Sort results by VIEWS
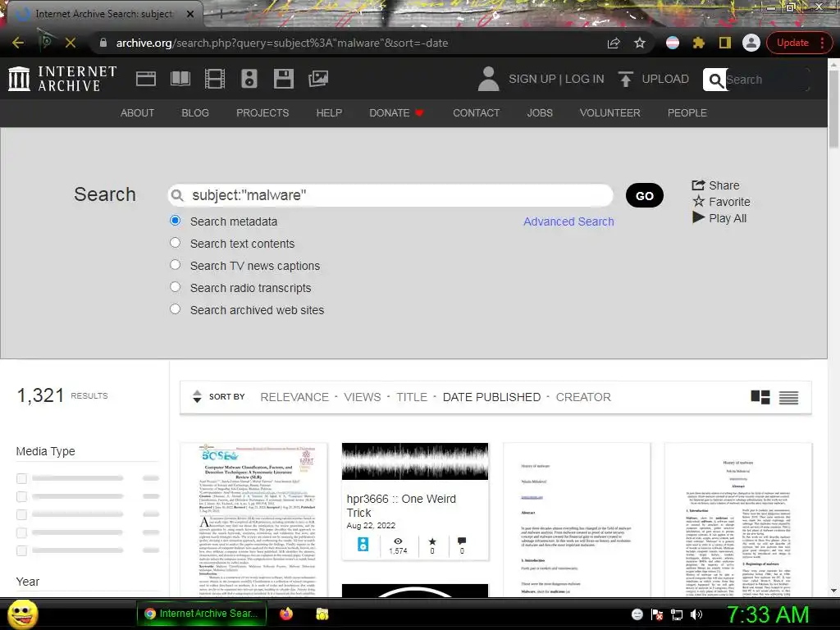Viewport: 840px width, 630px height. (x=362, y=397)
